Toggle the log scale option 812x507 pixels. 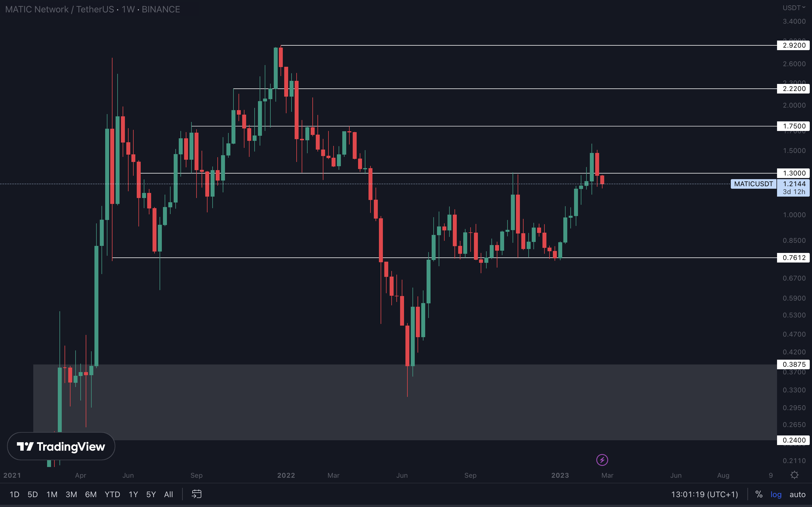(776, 494)
